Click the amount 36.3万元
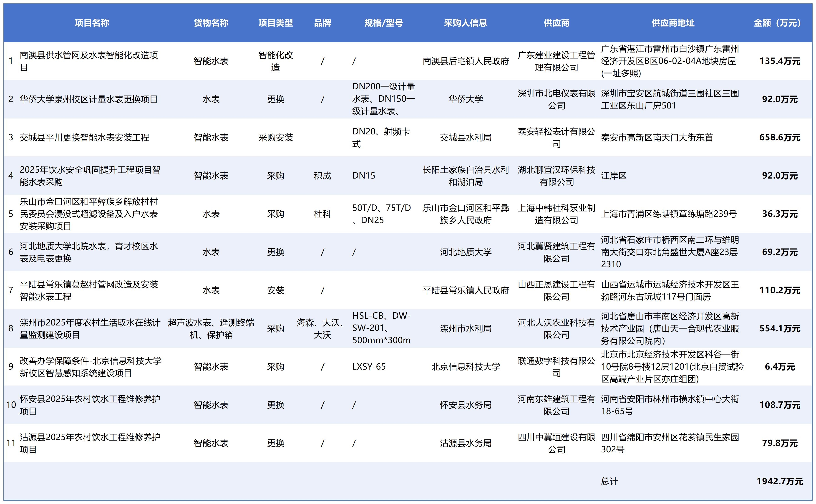The image size is (816, 504). pos(780,214)
